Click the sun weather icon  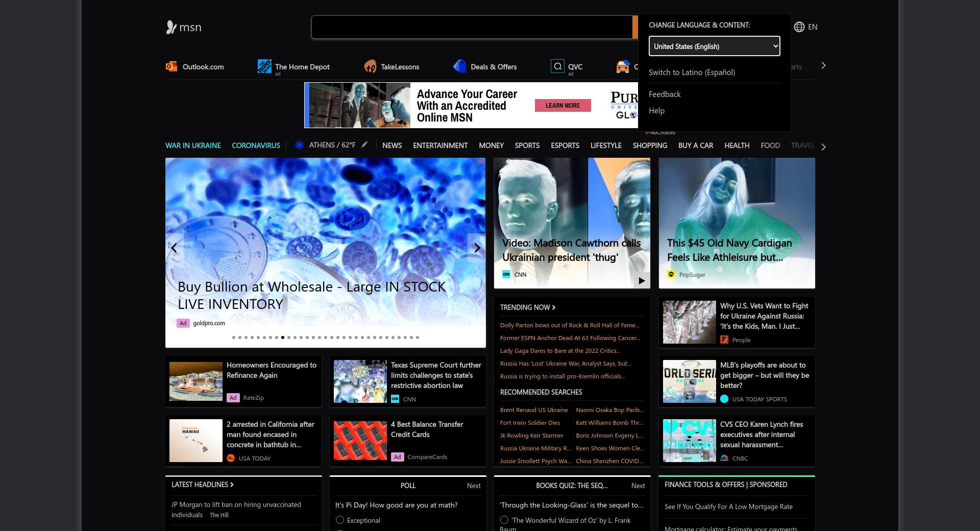(x=300, y=146)
